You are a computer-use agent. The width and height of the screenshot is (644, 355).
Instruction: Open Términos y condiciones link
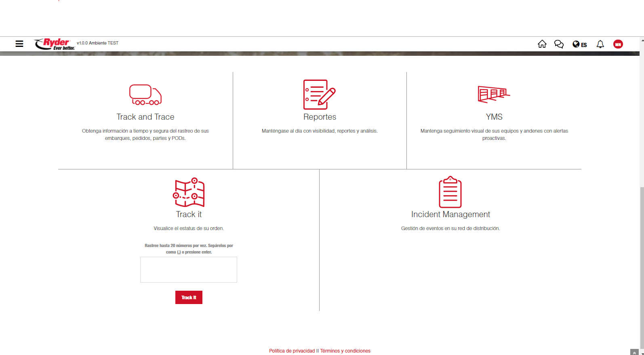point(345,351)
